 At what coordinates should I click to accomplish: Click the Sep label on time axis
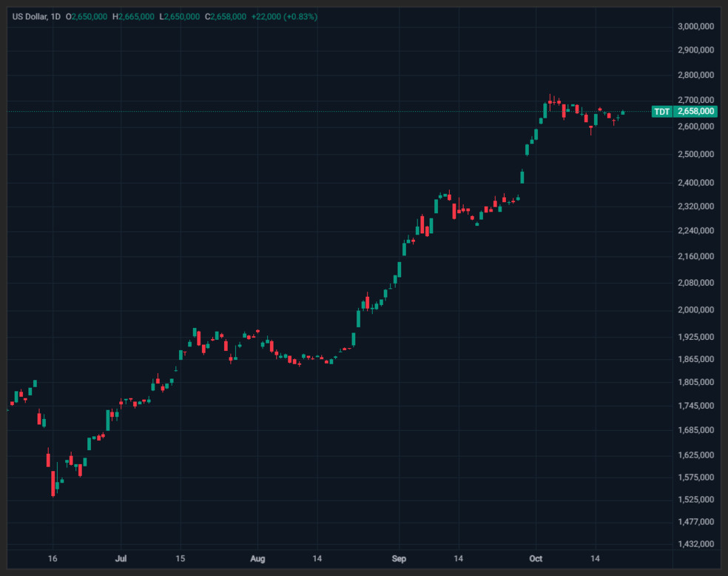(399, 558)
